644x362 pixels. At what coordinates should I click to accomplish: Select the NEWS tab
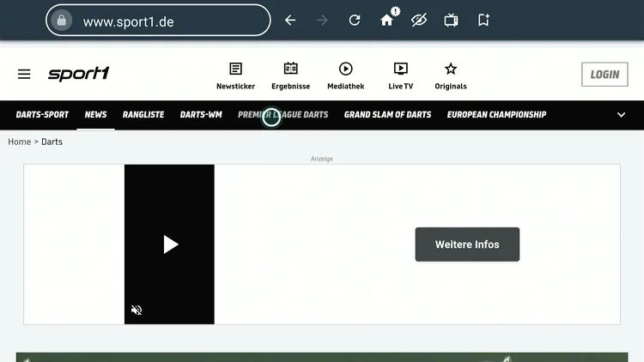coord(95,114)
